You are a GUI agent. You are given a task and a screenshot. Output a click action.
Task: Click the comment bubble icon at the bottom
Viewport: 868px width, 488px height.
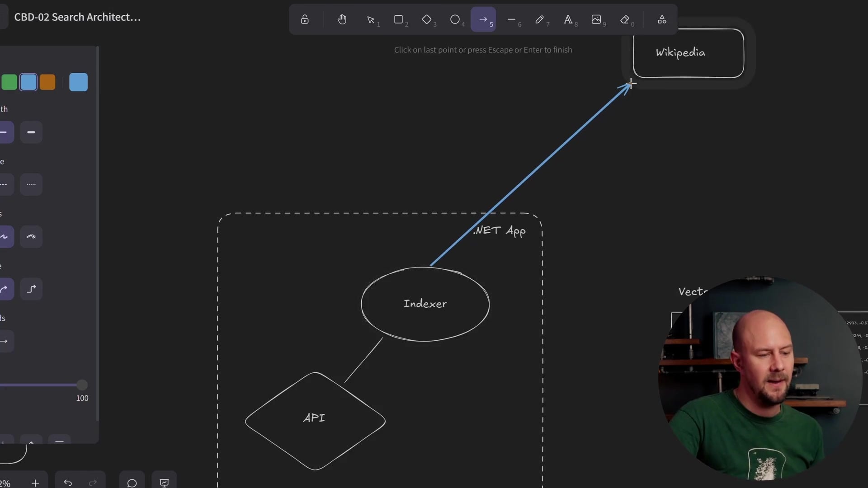tap(131, 483)
